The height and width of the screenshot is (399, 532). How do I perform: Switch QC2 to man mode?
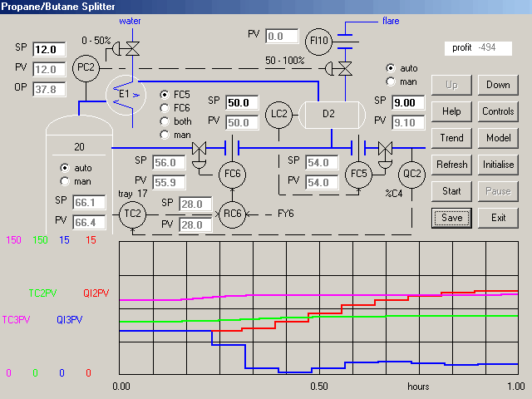(391, 81)
